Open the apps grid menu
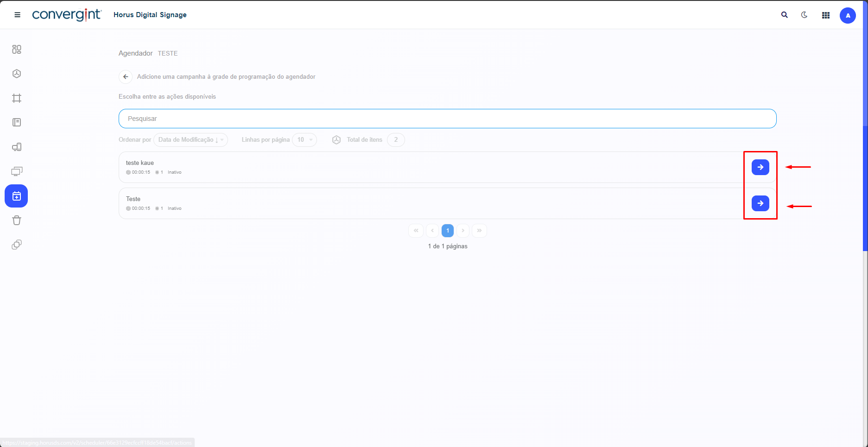 pyautogui.click(x=825, y=15)
